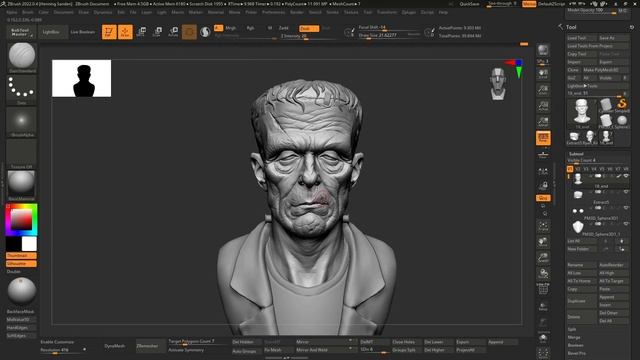Activate the Draw mode button
This screenshot has height=360, width=640.
[125, 32]
